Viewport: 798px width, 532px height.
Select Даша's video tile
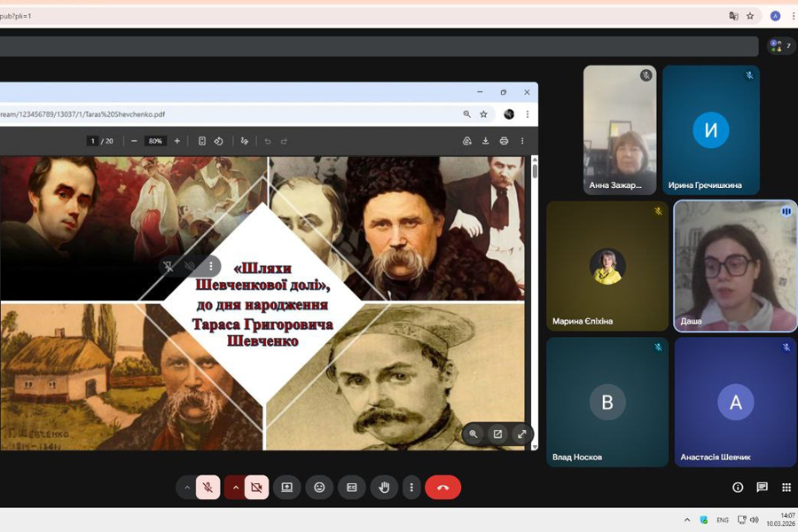click(x=735, y=265)
